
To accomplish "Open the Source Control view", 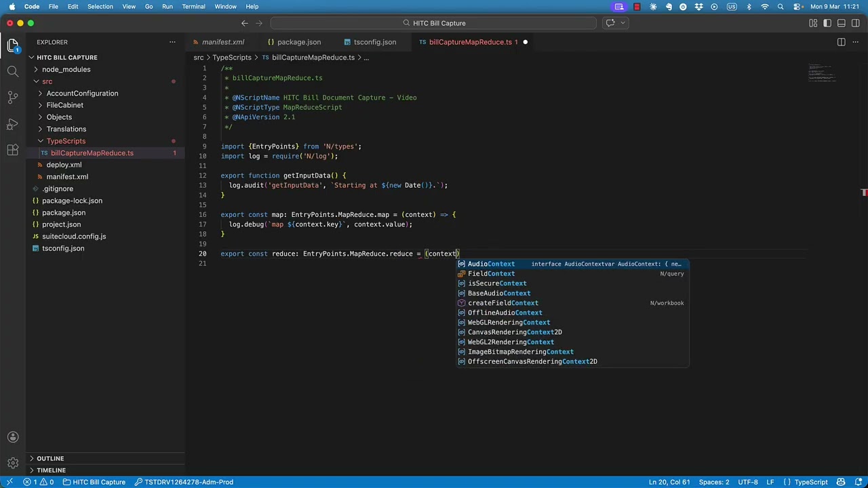I will (12, 98).
